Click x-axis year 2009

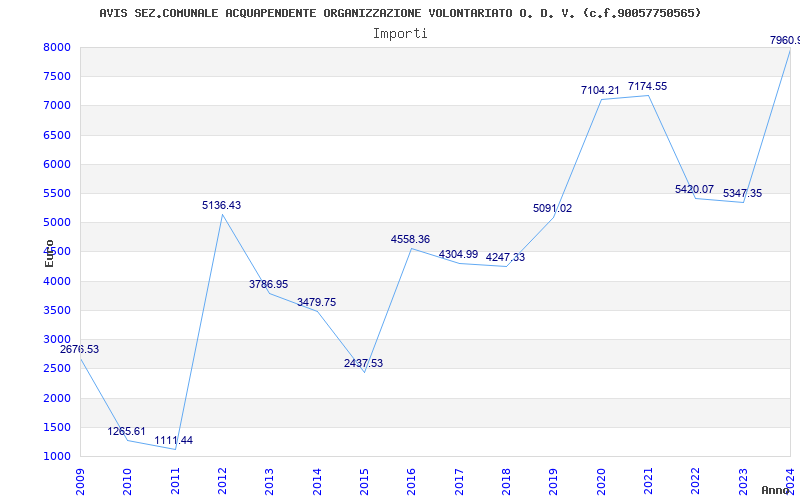[80, 481]
